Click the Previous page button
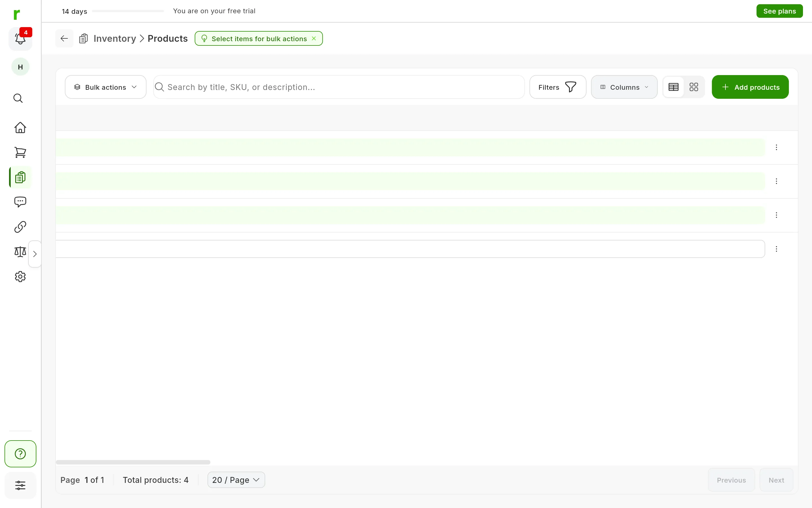This screenshot has width=812, height=508. coord(731,480)
